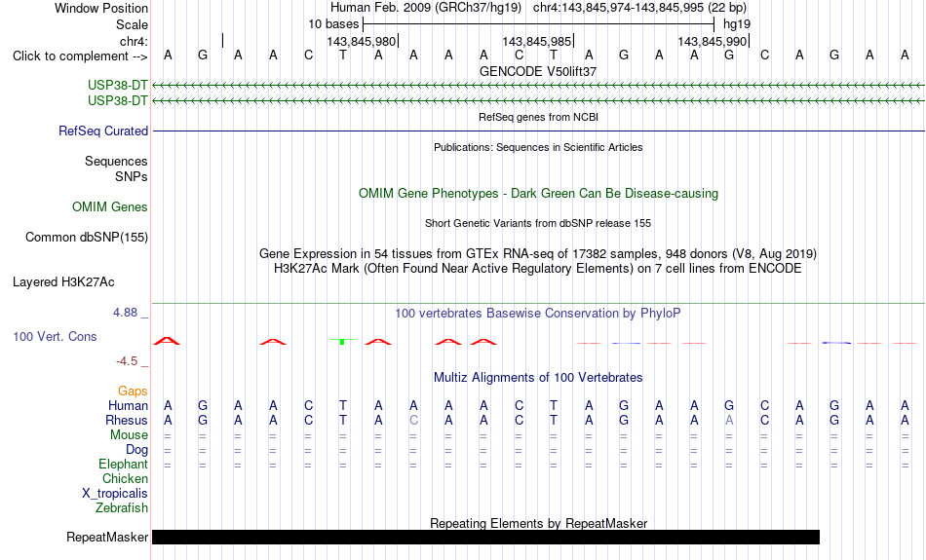926x560 pixels.
Task: Select the Zebrafish alignment row label
Action: (x=122, y=508)
